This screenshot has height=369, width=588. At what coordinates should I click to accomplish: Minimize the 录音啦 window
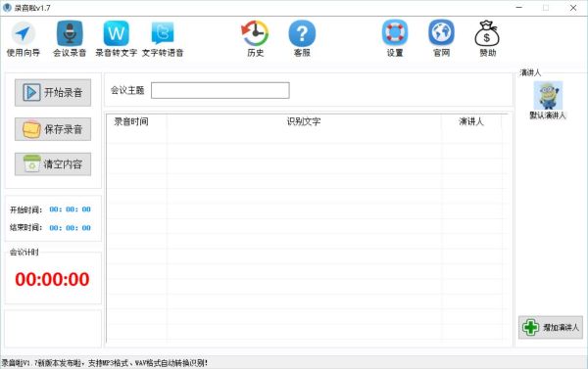(519, 8)
